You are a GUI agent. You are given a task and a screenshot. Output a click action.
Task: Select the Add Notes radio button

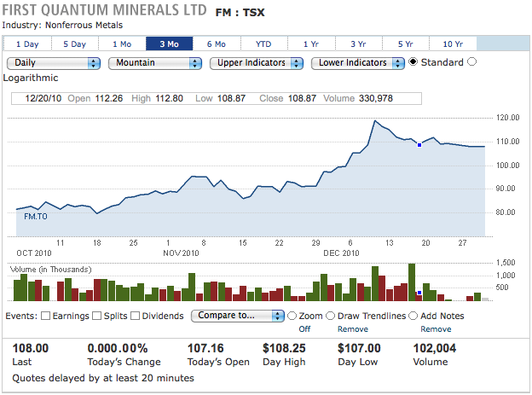click(413, 316)
